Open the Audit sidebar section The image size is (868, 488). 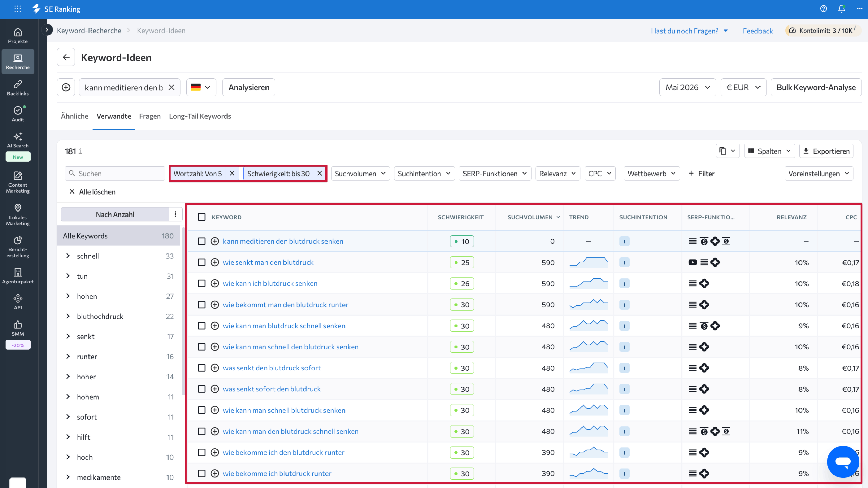click(18, 114)
